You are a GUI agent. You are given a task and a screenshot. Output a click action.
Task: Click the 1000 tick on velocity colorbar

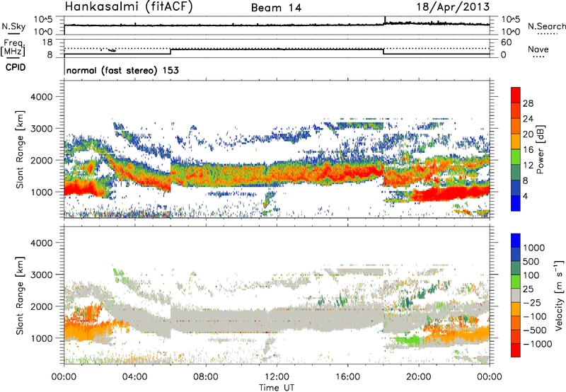click(x=533, y=248)
